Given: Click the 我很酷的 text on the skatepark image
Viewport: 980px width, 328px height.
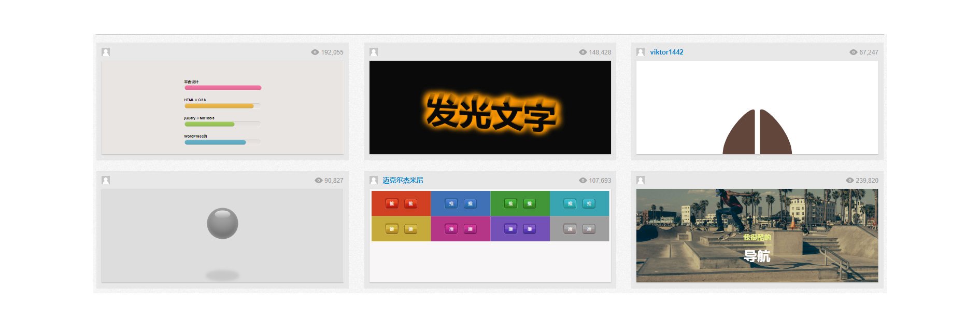Looking at the screenshot, I should click(757, 237).
